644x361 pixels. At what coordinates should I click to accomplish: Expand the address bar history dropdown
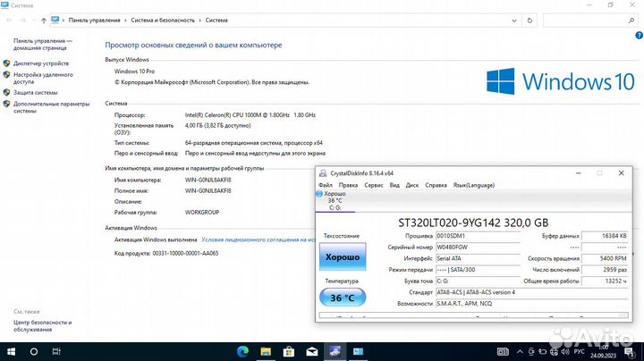[x=514, y=20]
